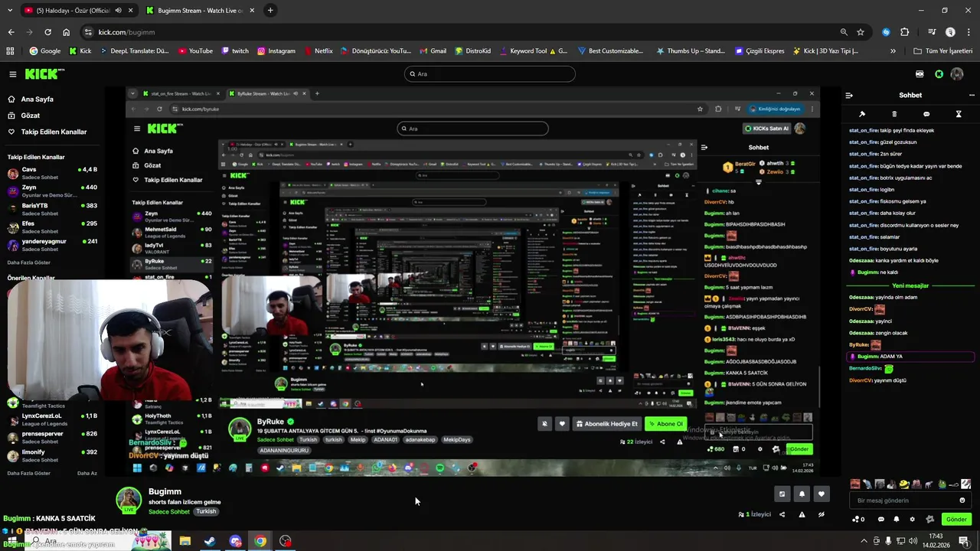980x551 pixels.
Task: Mute the Halodayı tab audio icon
Action: (x=118, y=11)
